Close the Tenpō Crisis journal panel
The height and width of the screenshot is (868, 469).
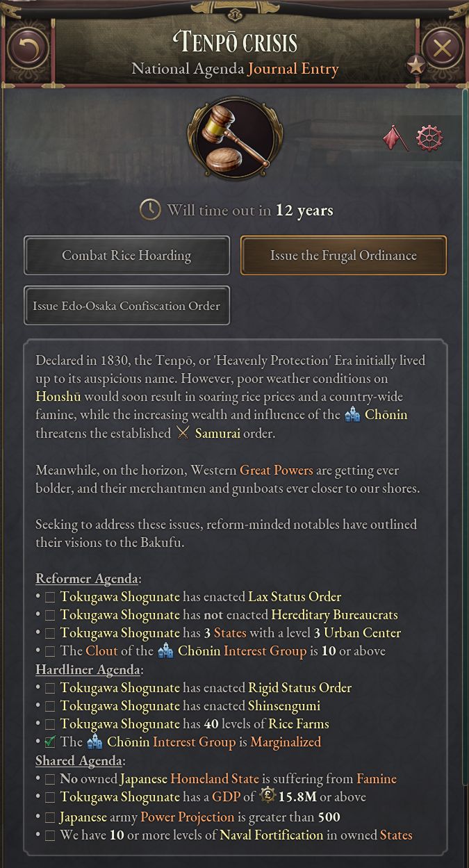[x=442, y=48]
